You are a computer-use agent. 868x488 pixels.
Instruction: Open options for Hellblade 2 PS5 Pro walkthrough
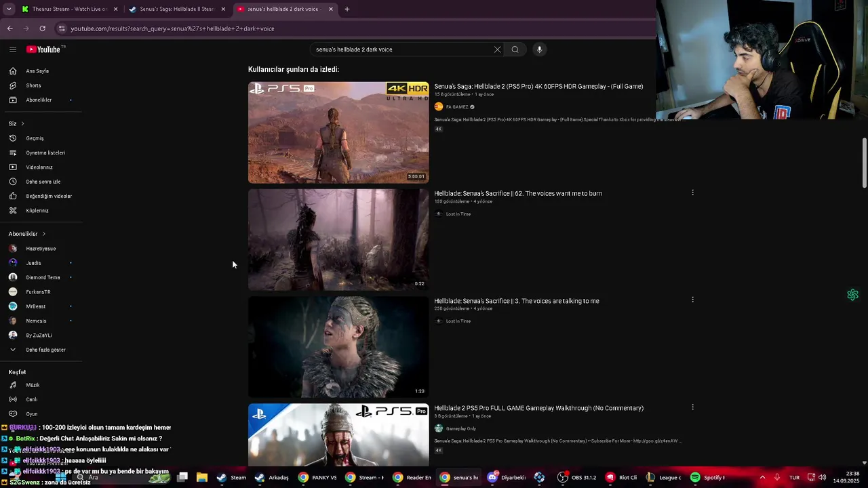pos(692,407)
